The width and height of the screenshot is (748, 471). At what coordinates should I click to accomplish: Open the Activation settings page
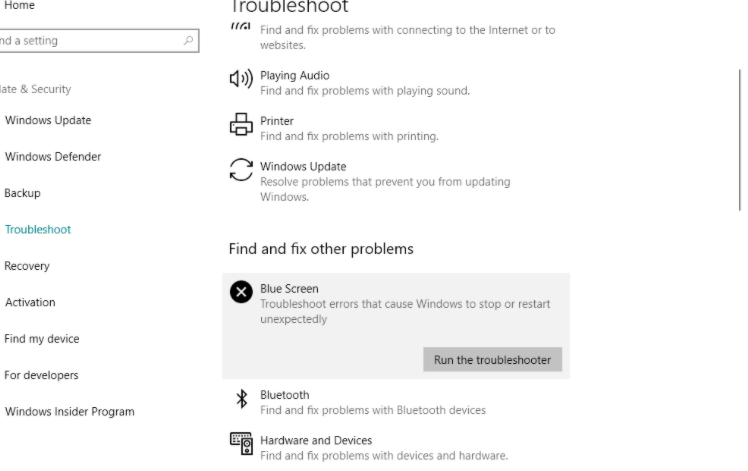pos(30,302)
